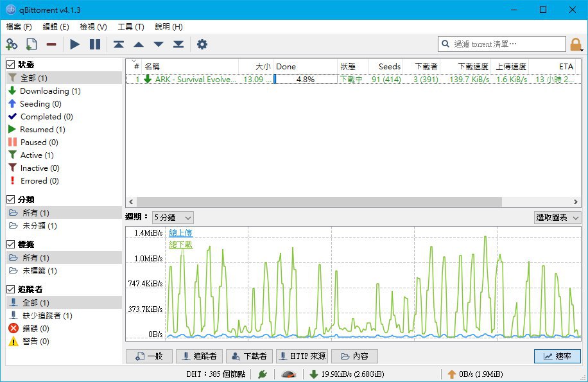Image resolution: width=588 pixels, height=382 pixels.
Task: Move torrent to top of queue
Action: [119, 44]
